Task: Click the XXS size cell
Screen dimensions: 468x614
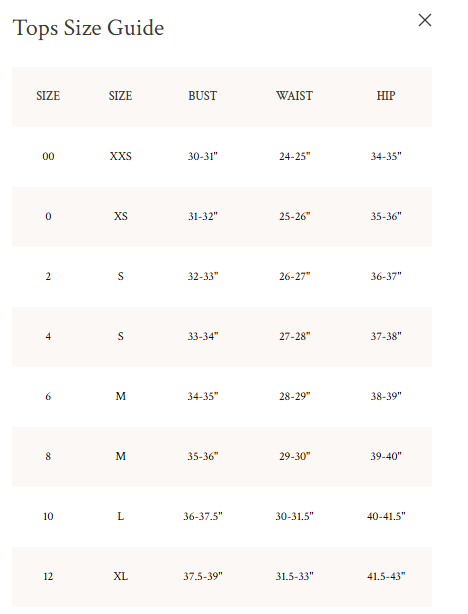Action: tap(121, 156)
